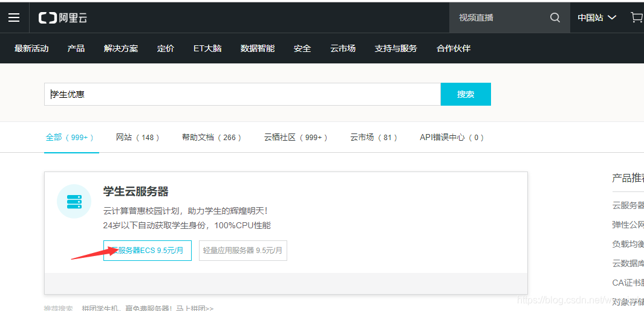The image size is (644, 311).
Task: Click the 搜索 button
Action: coord(466,94)
